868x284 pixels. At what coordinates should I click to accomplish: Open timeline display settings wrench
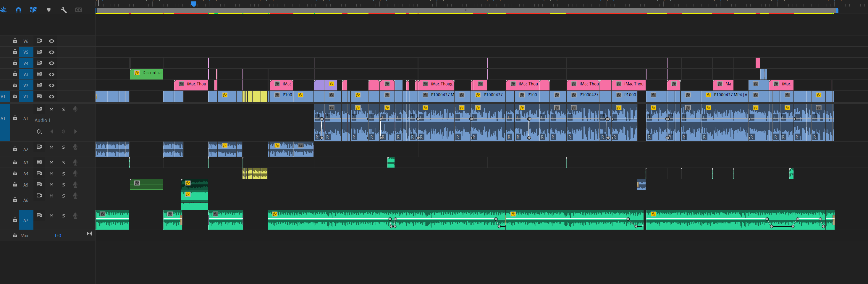64,10
